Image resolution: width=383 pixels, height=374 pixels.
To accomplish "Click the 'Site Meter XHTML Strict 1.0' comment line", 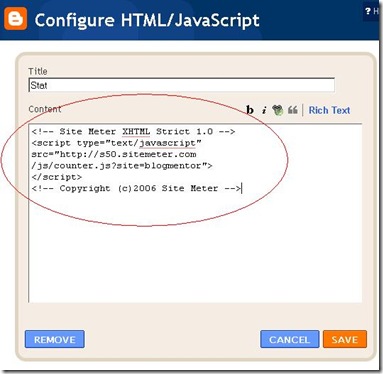I will (133, 131).
